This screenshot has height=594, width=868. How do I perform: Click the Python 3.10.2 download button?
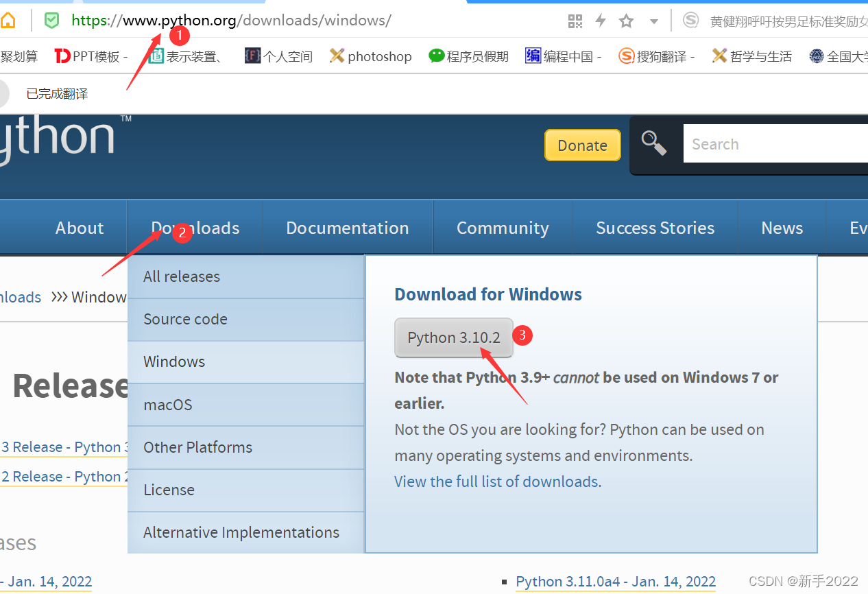pyautogui.click(x=454, y=337)
